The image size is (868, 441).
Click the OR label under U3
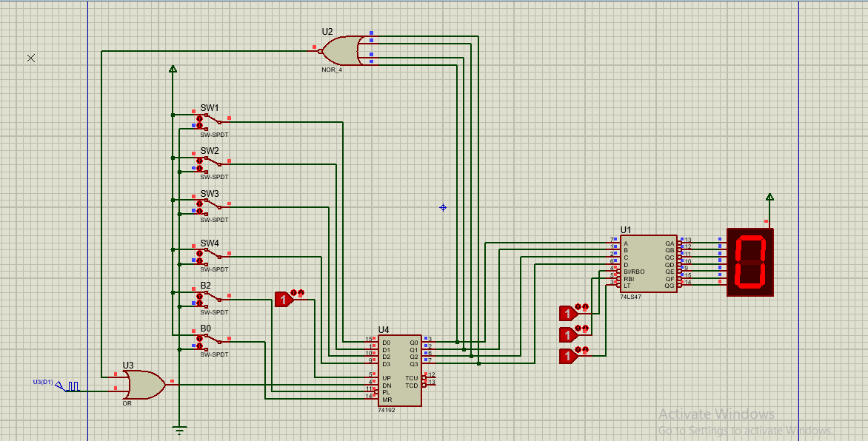[127, 404]
